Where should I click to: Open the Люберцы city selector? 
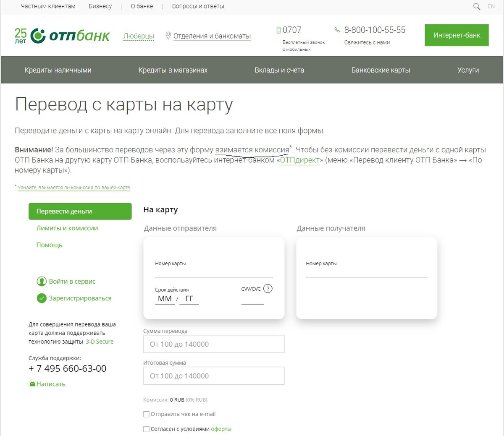pyautogui.click(x=139, y=36)
